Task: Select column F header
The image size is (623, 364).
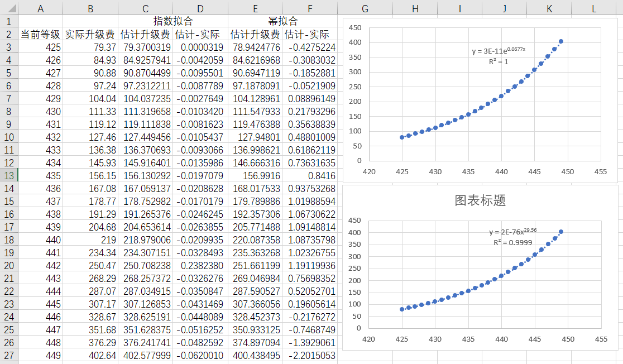Action: coord(310,8)
